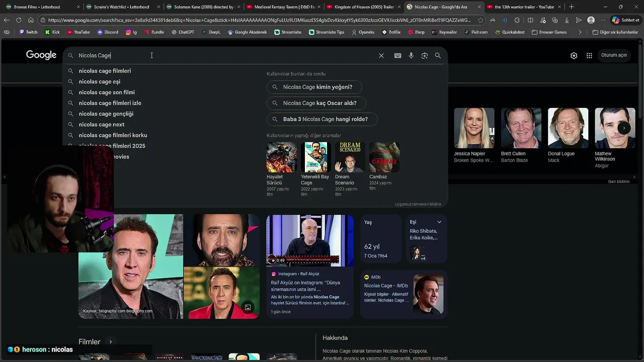
Task: Start voice search with microphone icon
Action: click(x=411, y=56)
